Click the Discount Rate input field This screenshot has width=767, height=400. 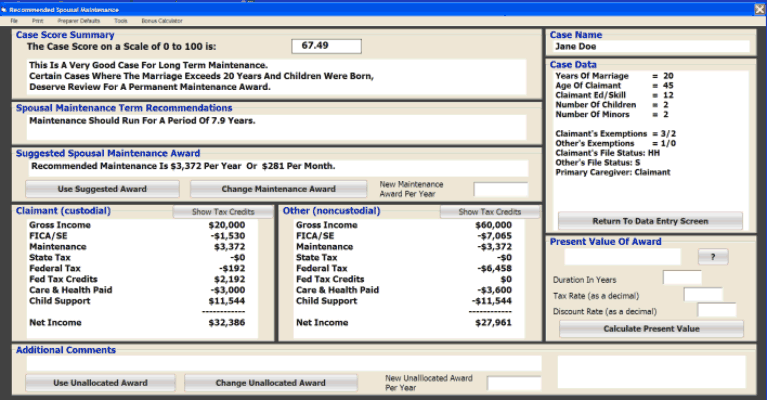[716, 311]
